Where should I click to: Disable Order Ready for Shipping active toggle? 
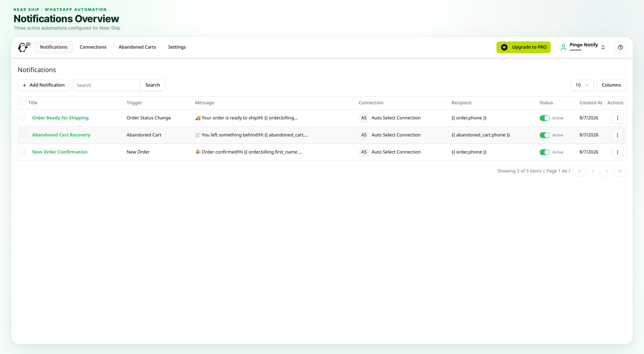(545, 118)
